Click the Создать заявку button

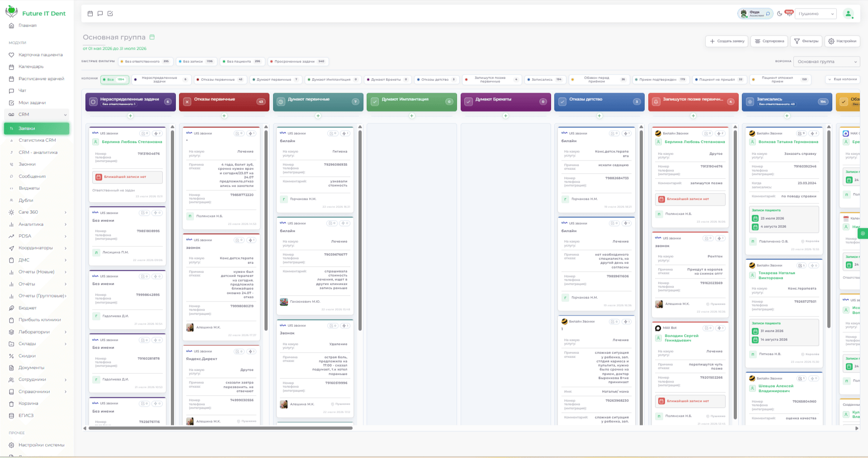coord(726,41)
